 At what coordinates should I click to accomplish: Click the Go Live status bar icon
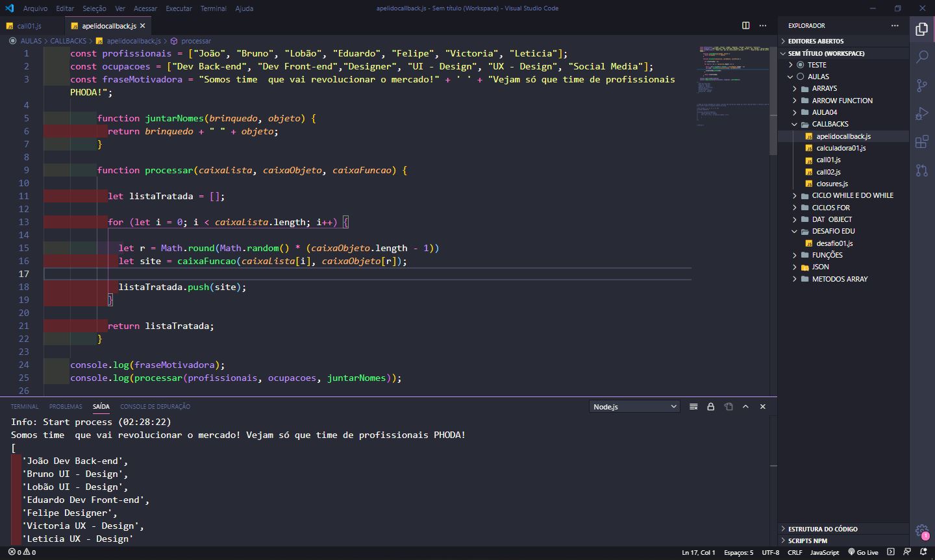click(x=864, y=552)
